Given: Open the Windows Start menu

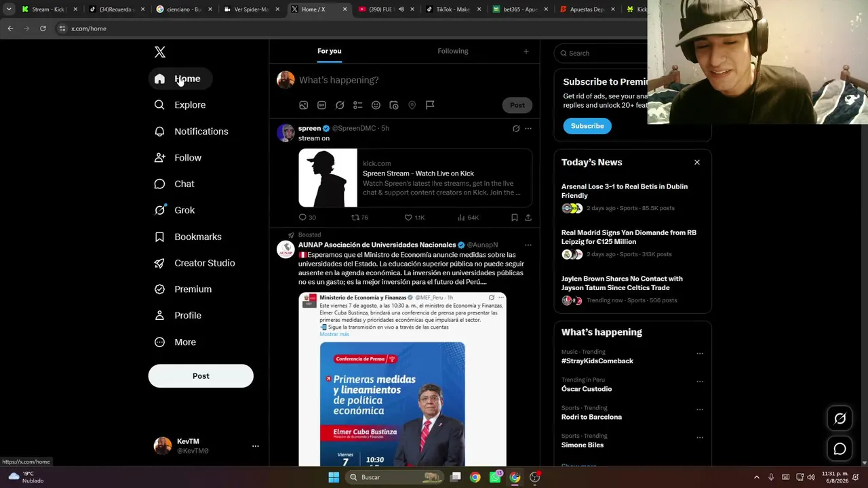Looking at the screenshot, I should point(334,477).
